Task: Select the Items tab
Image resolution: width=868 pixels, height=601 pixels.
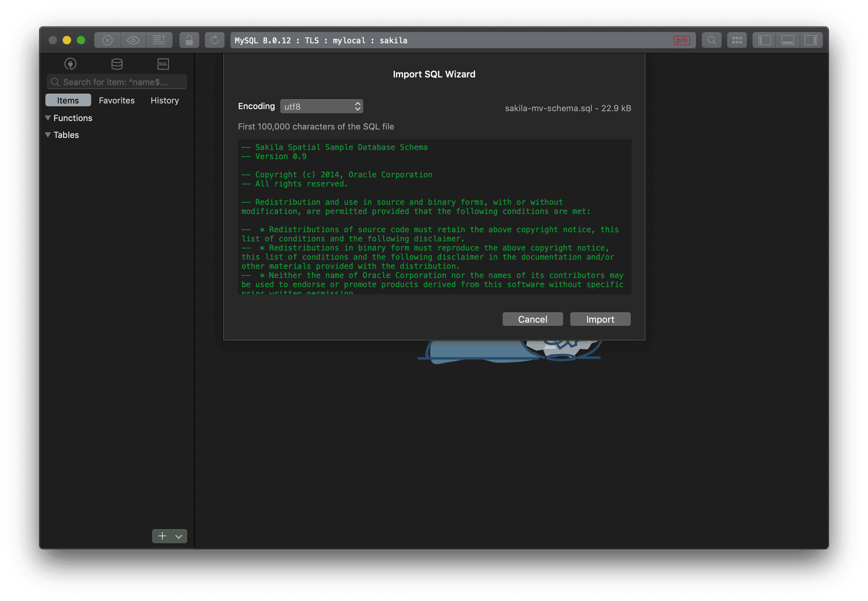Action: [x=68, y=100]
